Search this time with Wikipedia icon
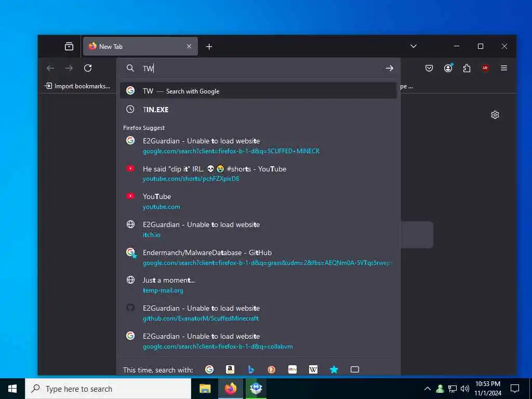This screenshot has width=532, height=399. click(313, 369)
